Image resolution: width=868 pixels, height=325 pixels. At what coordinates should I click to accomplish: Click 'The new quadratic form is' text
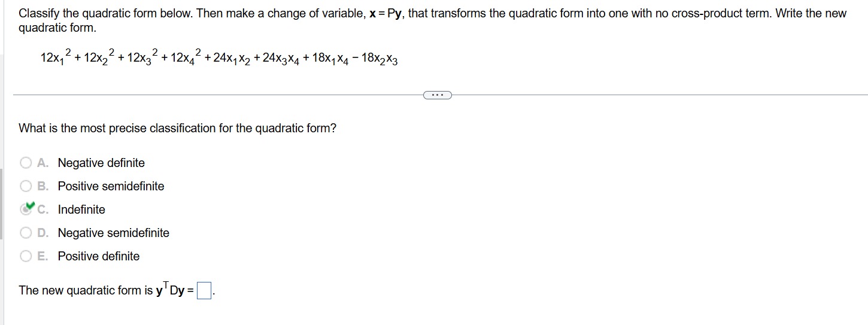click(86, 290)
